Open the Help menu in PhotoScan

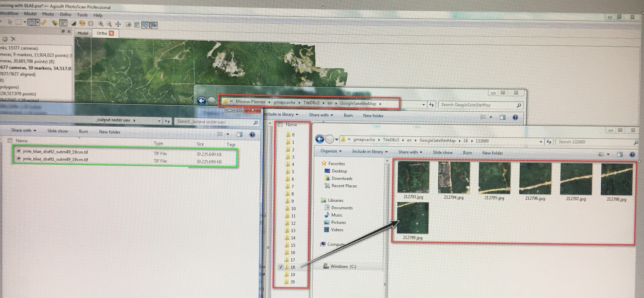click(x=98, y=15)
